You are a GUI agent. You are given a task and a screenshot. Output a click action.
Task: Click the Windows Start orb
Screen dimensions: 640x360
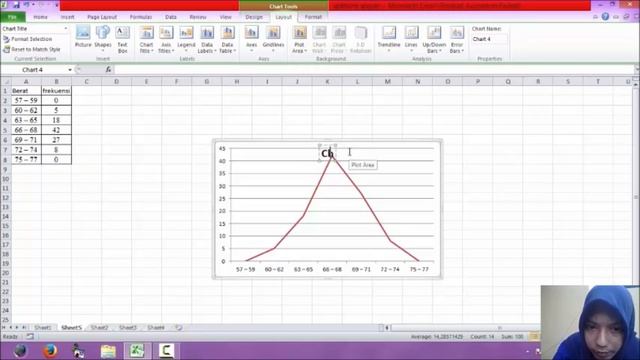pyautogui.click(x=20, y=351)
